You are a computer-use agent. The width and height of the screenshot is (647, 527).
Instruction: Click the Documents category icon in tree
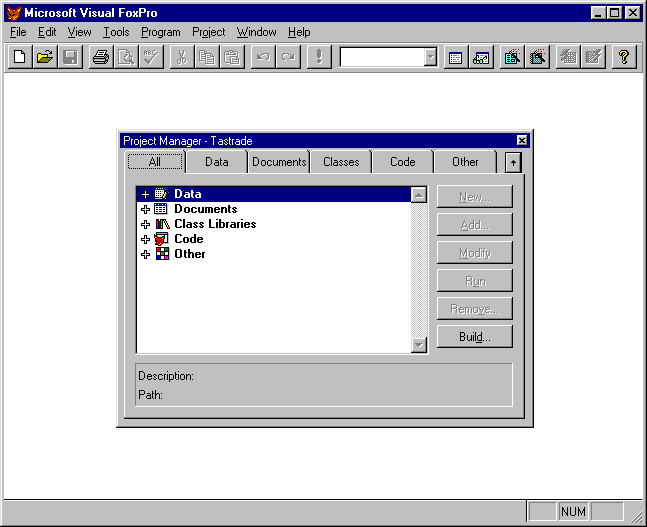click(x=161, y=209)
